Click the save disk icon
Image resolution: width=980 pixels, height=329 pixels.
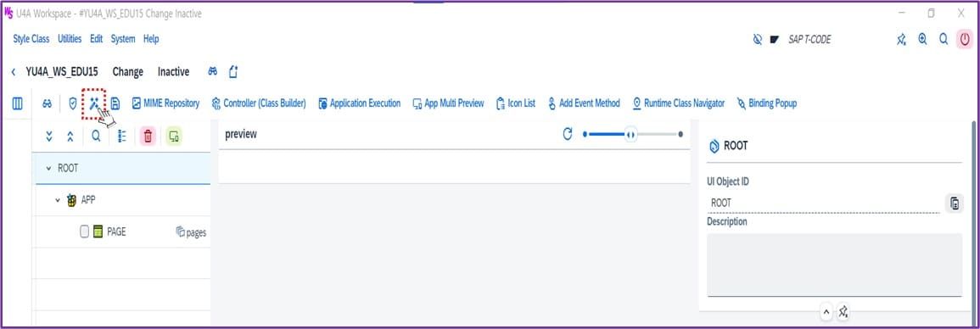click(x=115, y=103)
